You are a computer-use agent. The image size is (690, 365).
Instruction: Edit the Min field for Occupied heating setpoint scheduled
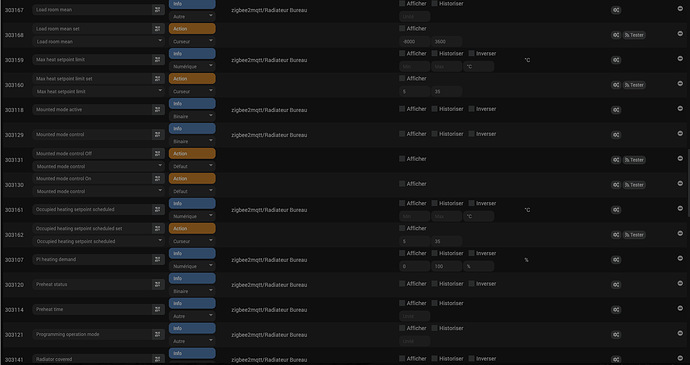click(415, 216)
